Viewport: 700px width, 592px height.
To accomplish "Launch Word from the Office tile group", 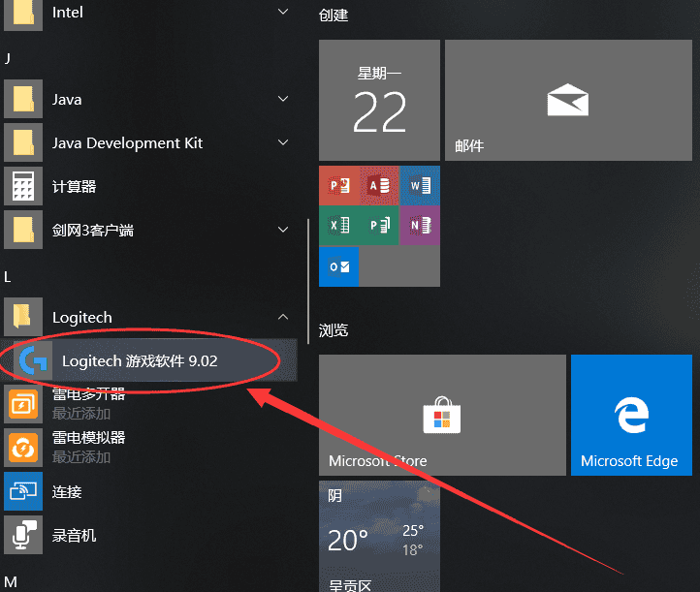I will [420, 186].
